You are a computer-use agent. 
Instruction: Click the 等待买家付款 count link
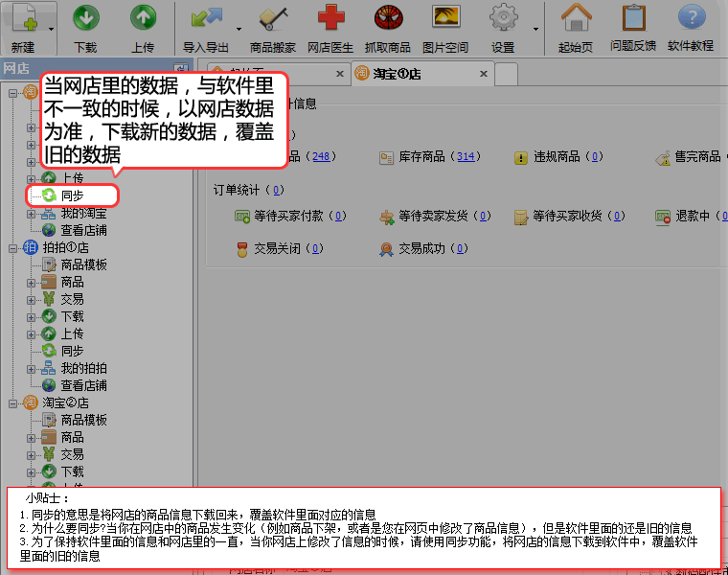click(338, 216)
